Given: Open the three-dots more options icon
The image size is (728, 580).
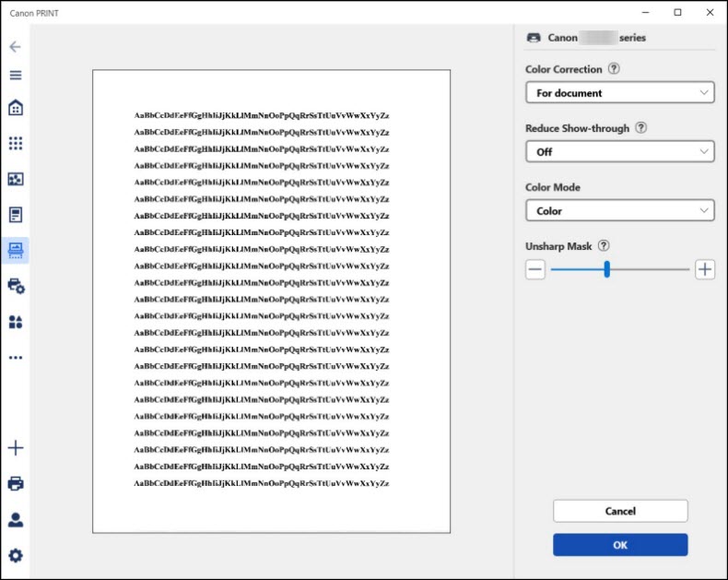Looking at the screenshot, I should point(16,358).
